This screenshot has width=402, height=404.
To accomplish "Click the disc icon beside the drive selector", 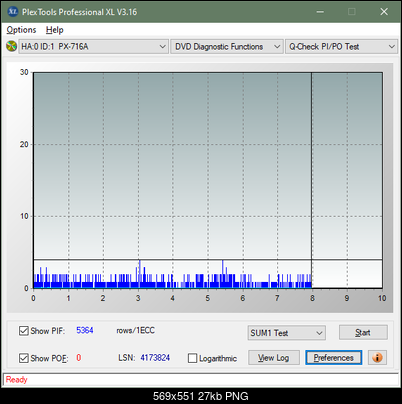I will [x=11, y=46].
